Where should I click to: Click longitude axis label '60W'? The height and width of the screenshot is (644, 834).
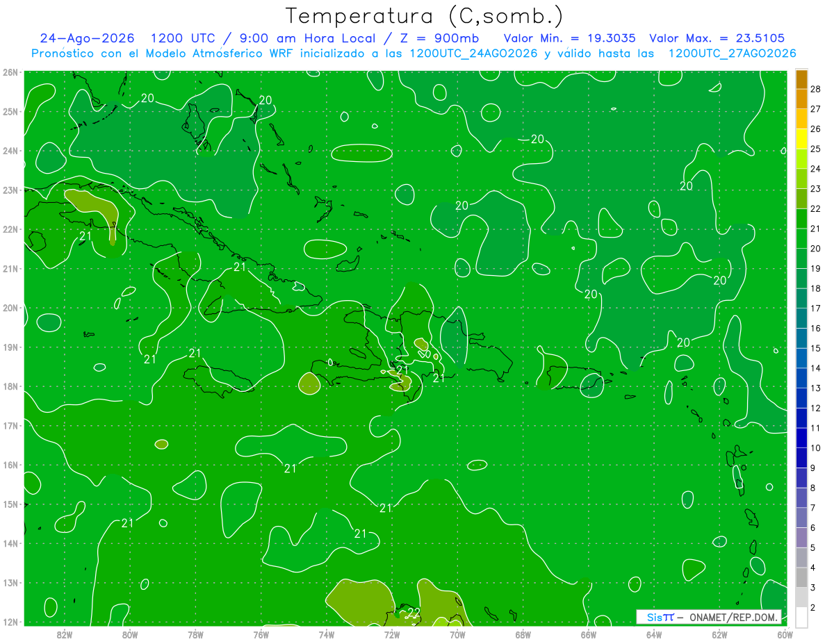tap(785, 634)
